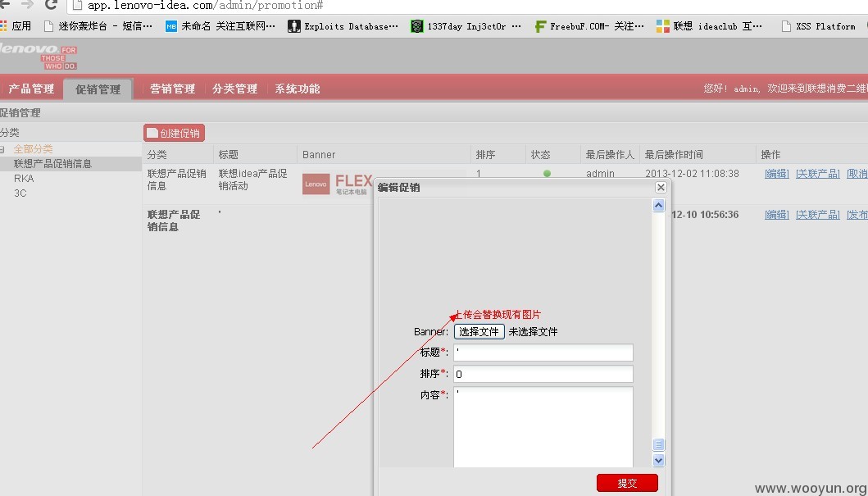
Task: Switch to 系统功能 tab
Action: point(298,89)
